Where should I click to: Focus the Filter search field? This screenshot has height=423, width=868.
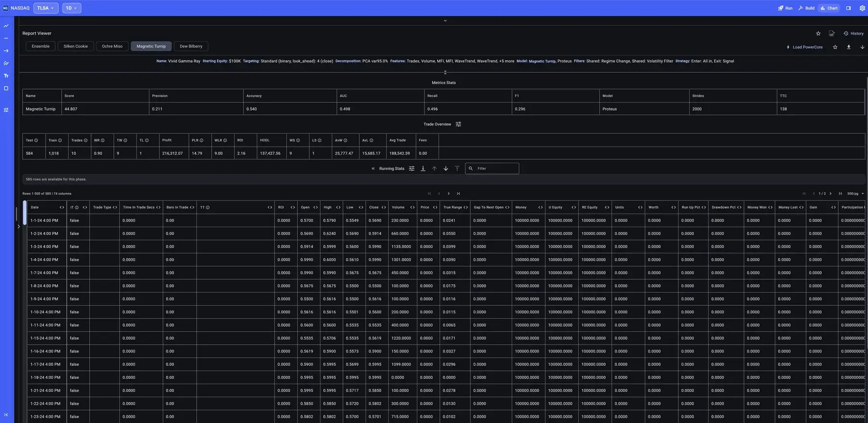point(492,168)
